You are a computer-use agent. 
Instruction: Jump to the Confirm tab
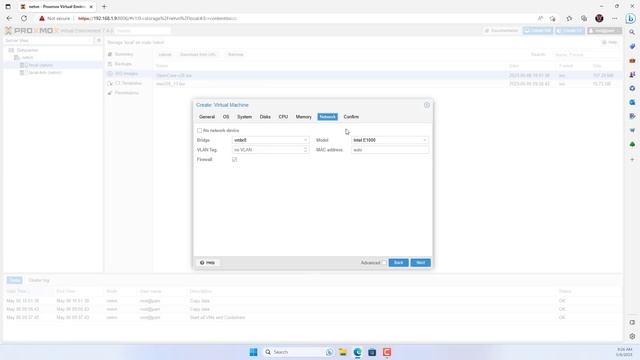[x=351, y=117]
